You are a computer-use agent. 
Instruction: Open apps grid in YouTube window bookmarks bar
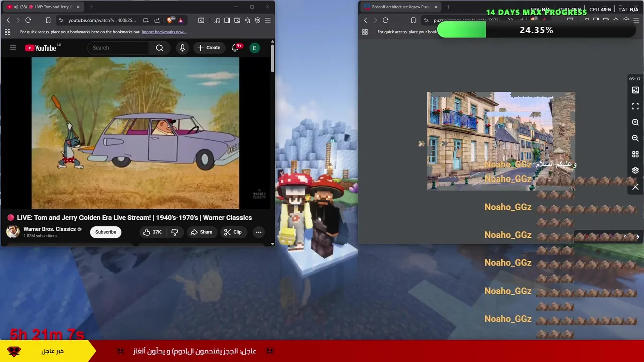7,32
